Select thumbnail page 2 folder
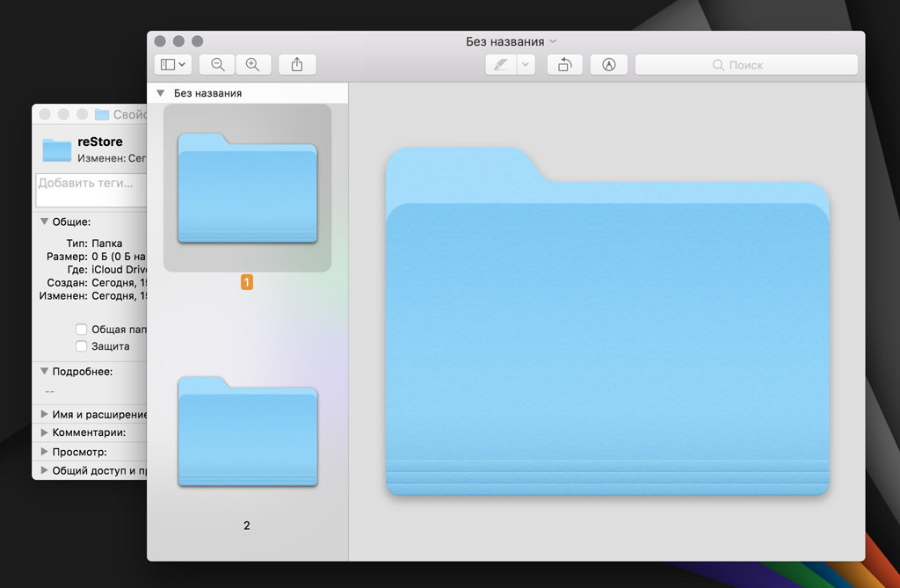This screenshot has width=900, height=588. [247, 432]
